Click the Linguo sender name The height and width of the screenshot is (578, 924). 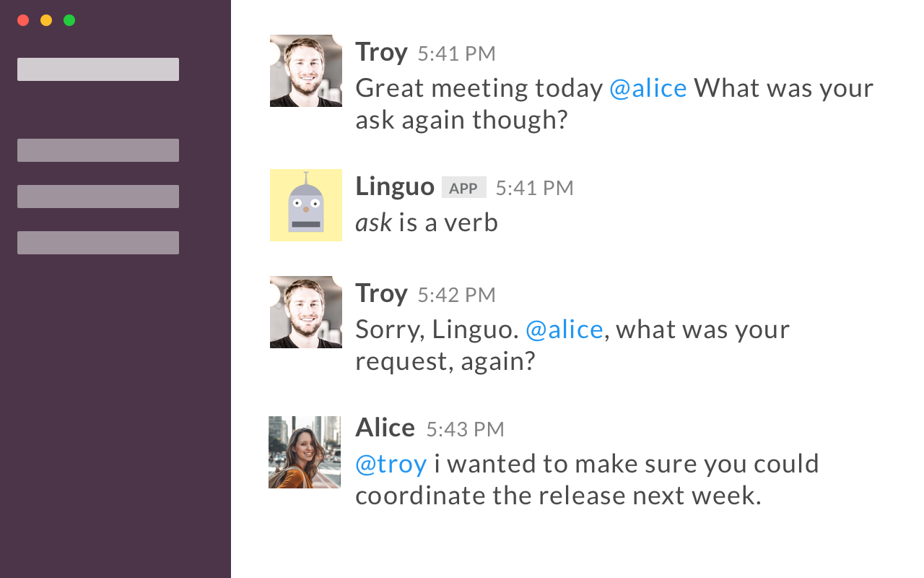394,186
